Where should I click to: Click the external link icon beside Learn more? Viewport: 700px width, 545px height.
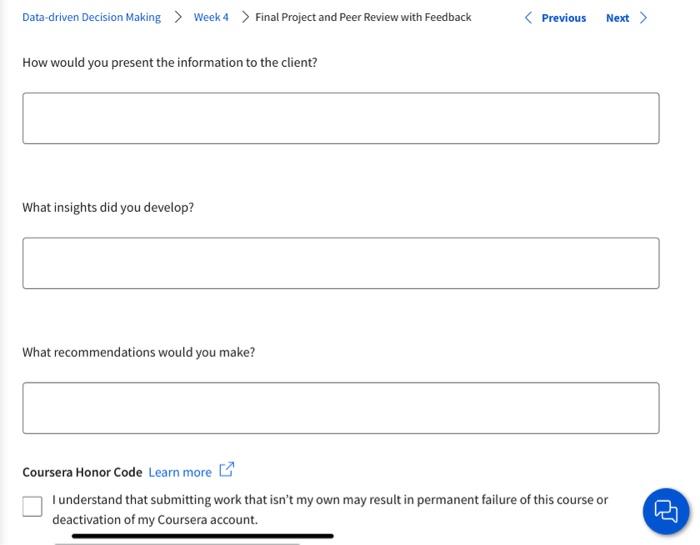[226, 469]
